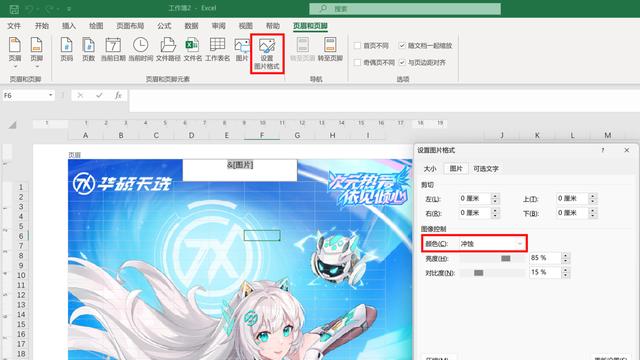Switch to the 开始 ribbon tab

coord(42,26)
